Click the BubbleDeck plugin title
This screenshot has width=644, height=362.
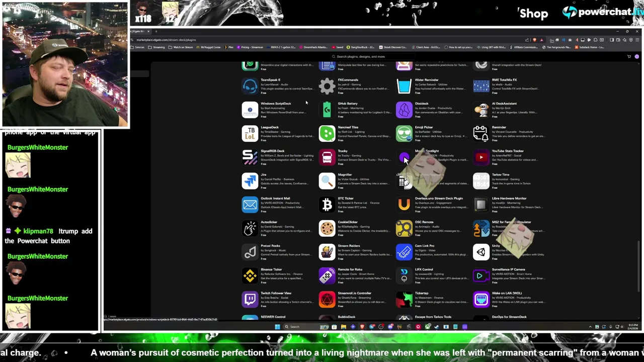347,317
